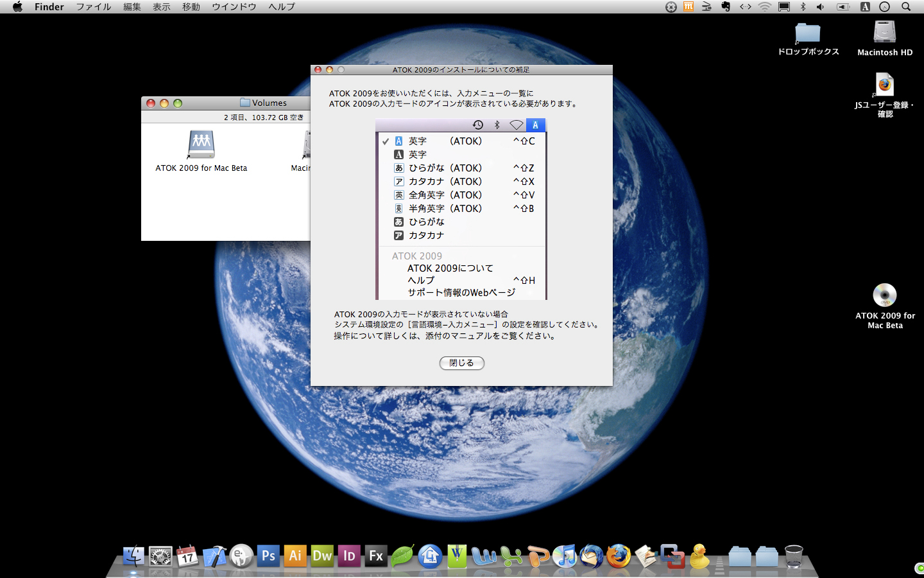The height and width of the screenshot is (578, 924).
Task: Select the ATOK 2009 for Mac Beta disc on desktop
Action: coord(885,306)
